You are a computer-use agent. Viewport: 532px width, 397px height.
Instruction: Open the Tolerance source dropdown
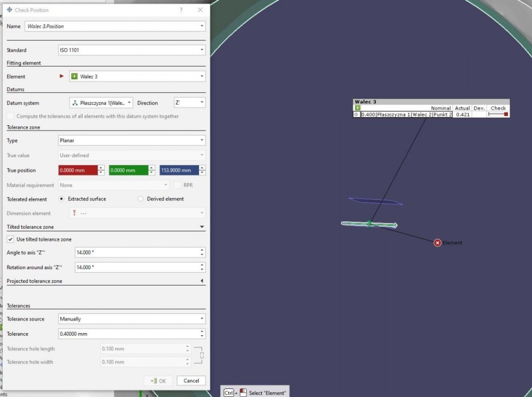click(x=132, y=319)
